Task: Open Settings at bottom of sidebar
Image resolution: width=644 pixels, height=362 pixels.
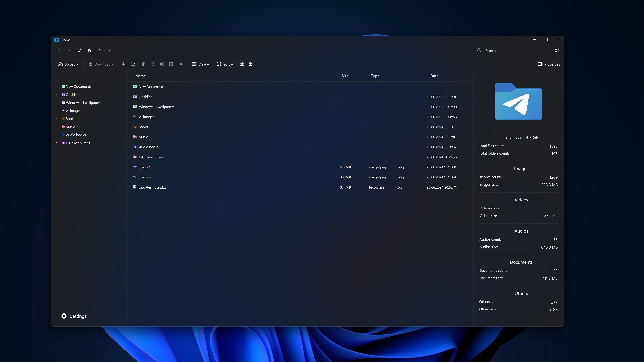Action: pyautogui.click(x=74, y=316)
